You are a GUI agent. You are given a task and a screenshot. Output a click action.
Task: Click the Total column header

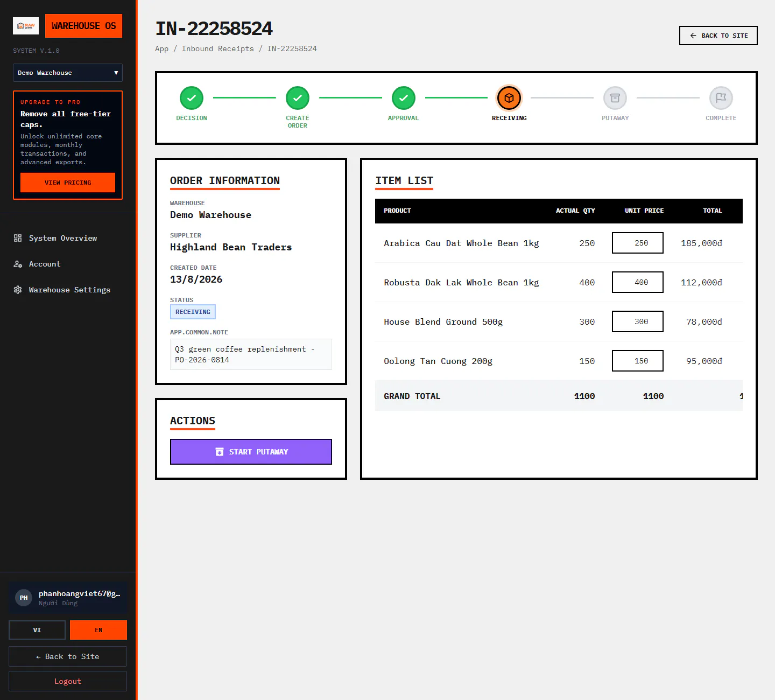coord(712,211)
